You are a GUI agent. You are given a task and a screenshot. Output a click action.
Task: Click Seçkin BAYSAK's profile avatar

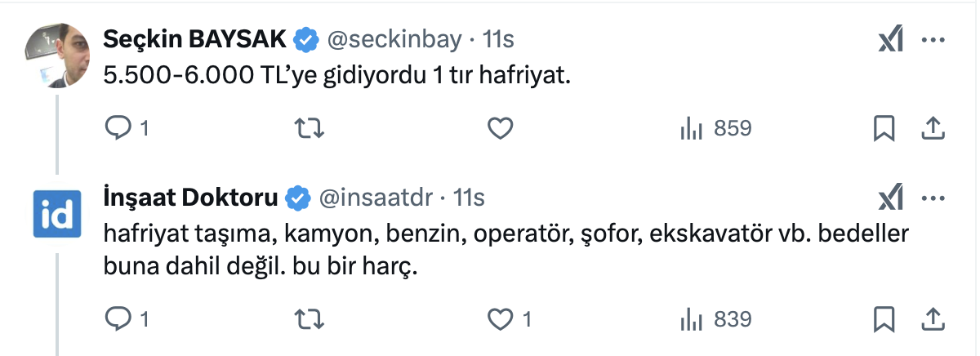[x=56, y=55]
